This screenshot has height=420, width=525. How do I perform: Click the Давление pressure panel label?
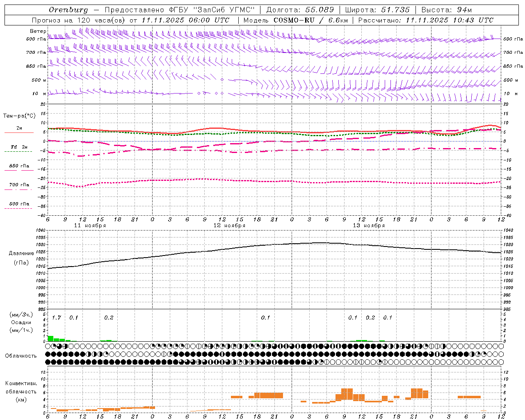(x=21, y=253)
